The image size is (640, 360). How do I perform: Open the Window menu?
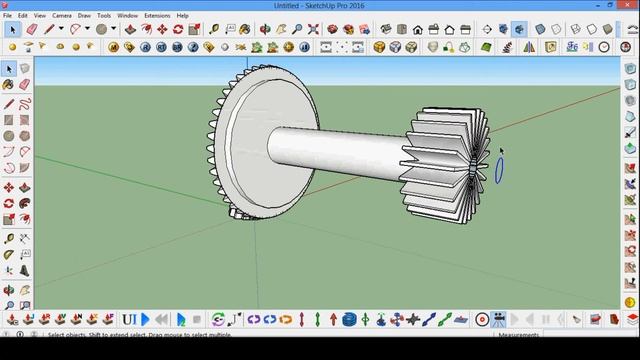[127, 16]
